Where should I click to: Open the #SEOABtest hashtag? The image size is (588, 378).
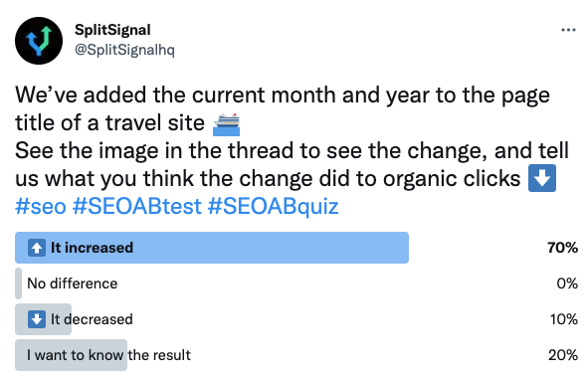137,206
